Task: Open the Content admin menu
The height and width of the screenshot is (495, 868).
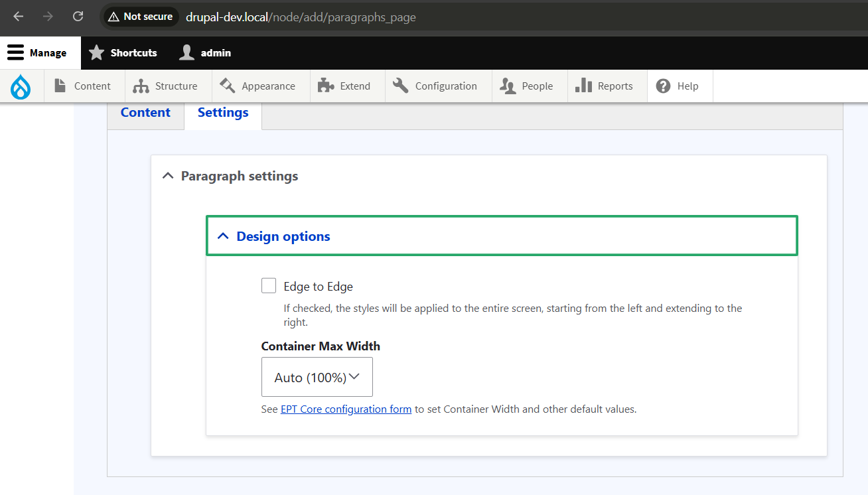Action: [x=84, y=86]
